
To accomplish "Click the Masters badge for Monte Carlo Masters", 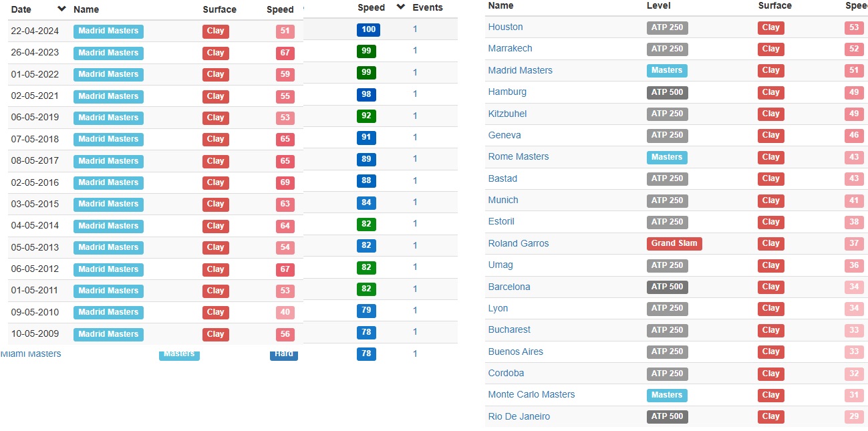I will point(667,395).
